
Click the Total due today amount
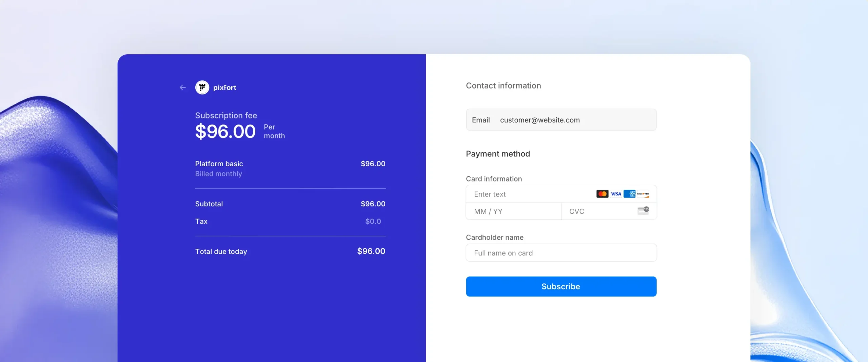tap(371, 251)
